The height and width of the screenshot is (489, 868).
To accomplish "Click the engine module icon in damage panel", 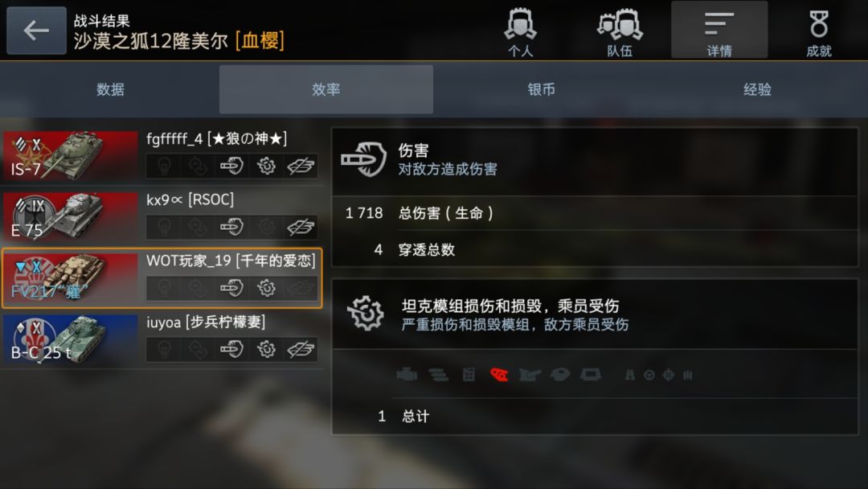I will (x=407, y=375).
